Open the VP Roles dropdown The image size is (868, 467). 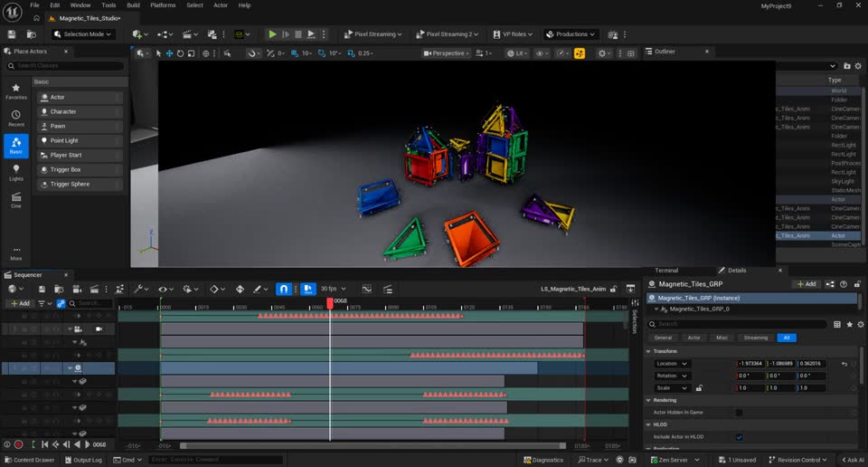click(x=514, y=34)
